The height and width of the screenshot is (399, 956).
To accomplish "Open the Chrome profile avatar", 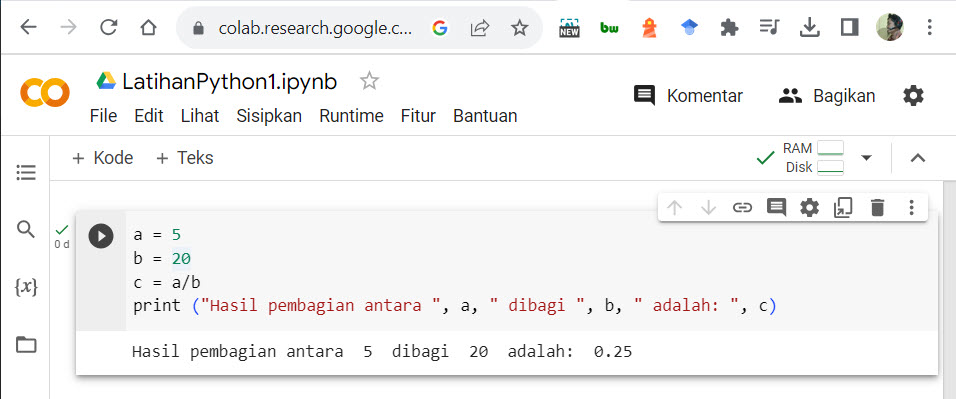I will click(890, 27).
